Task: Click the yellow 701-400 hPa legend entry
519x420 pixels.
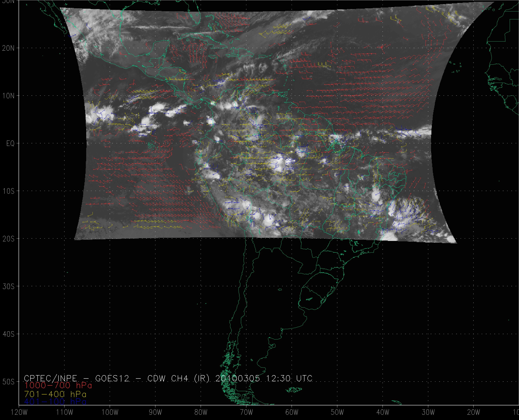Action: click(x=55, y=394)
